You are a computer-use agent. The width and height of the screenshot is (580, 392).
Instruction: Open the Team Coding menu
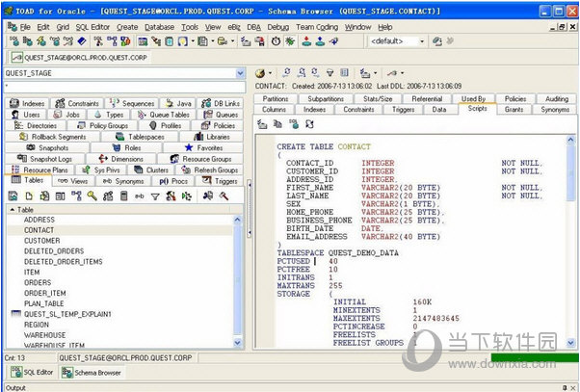(317, 27)
